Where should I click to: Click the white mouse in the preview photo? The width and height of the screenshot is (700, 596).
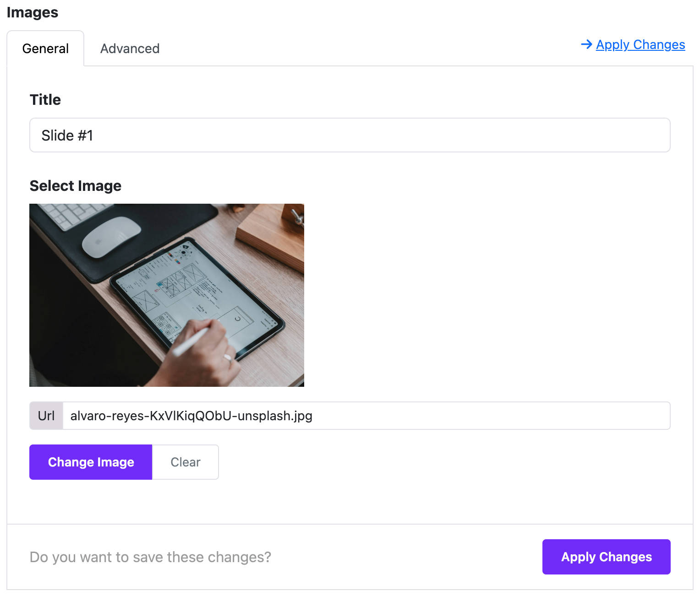[111, 237]
